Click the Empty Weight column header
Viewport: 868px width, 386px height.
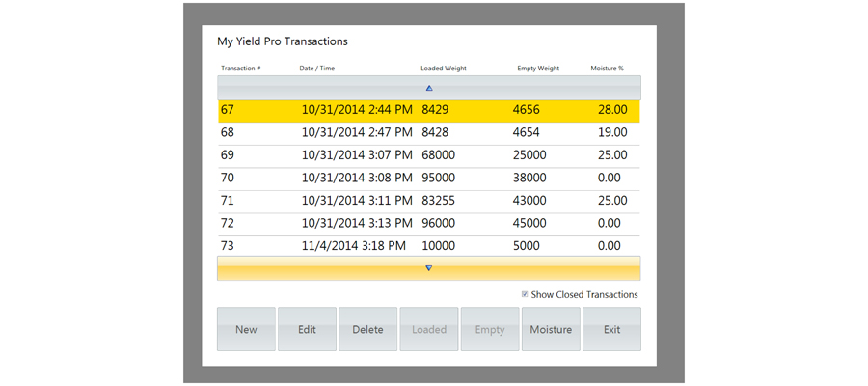coord(538,69)
